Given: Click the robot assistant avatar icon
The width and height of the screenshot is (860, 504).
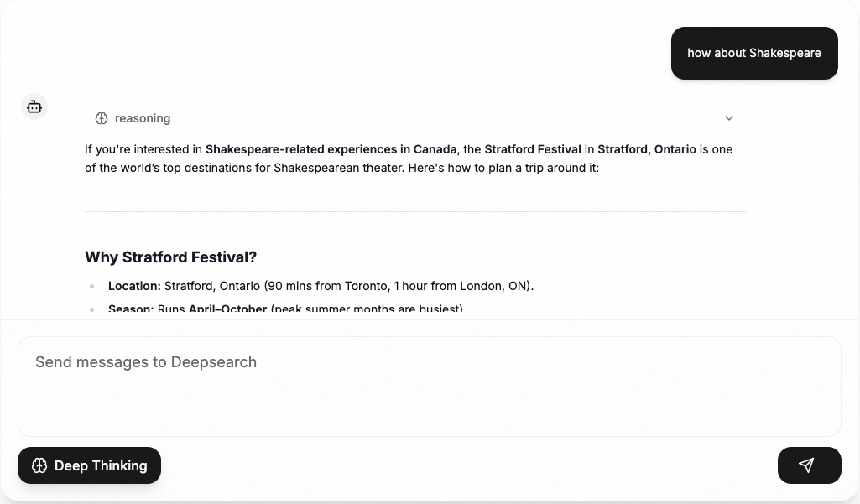Looking at the screenshot, I should tap(34, 107).
